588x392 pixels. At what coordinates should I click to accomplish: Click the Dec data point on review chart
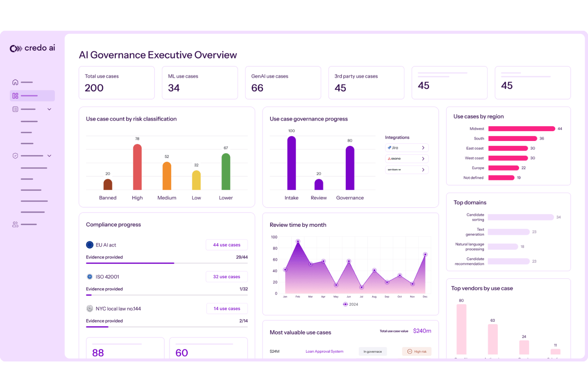pyautogui.click(x=425, y=254)
